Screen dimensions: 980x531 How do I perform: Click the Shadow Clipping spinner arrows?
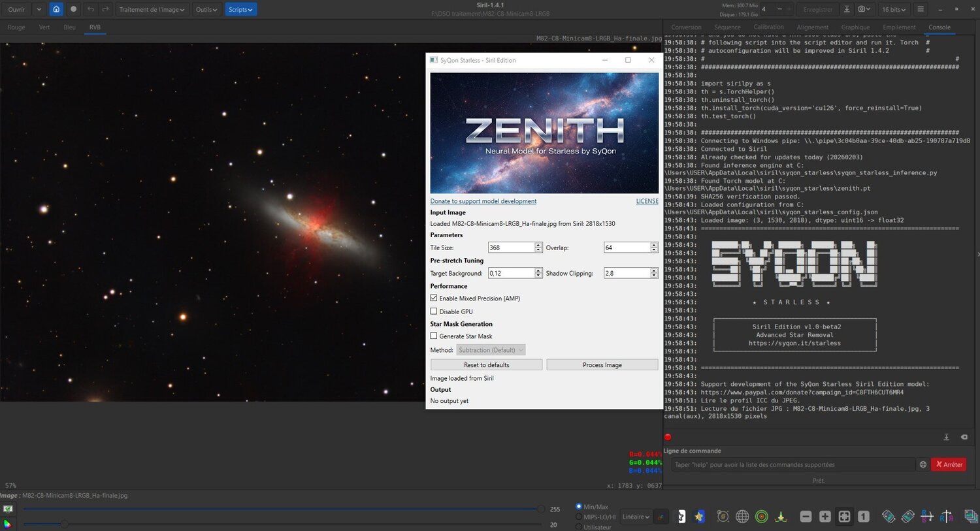654,273
